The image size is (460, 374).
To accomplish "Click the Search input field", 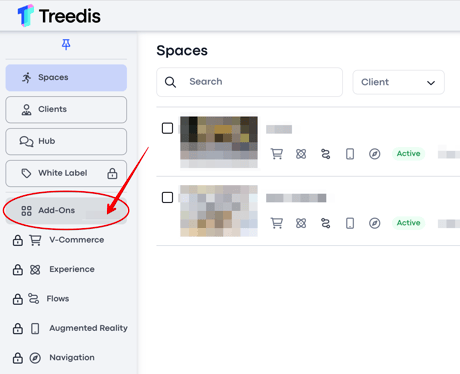I will tap(249, 82).
